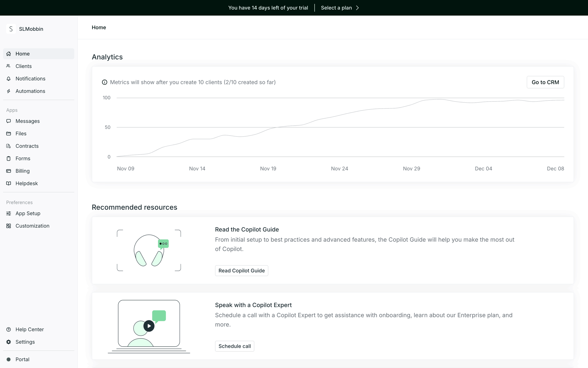Click the Forms clipboard icon
This screenshot has width=588, height=368.
tap(9, 159)
